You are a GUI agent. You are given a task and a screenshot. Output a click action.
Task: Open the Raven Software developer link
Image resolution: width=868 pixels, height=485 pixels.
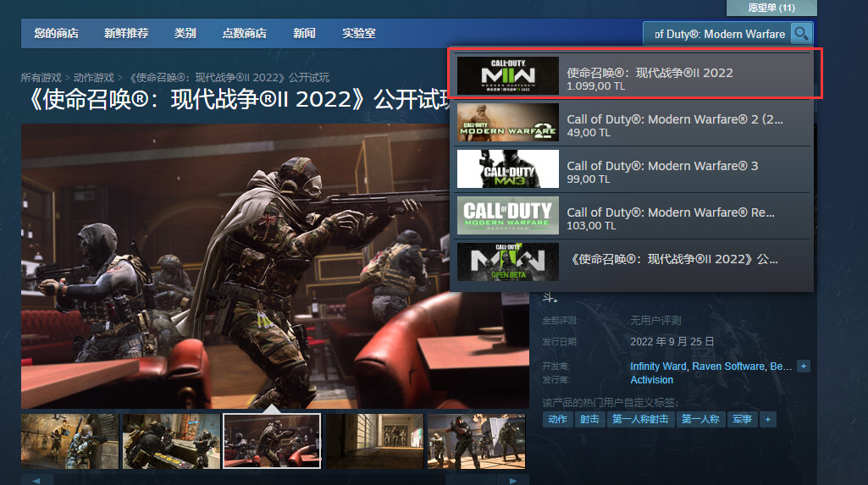[728, 367]
